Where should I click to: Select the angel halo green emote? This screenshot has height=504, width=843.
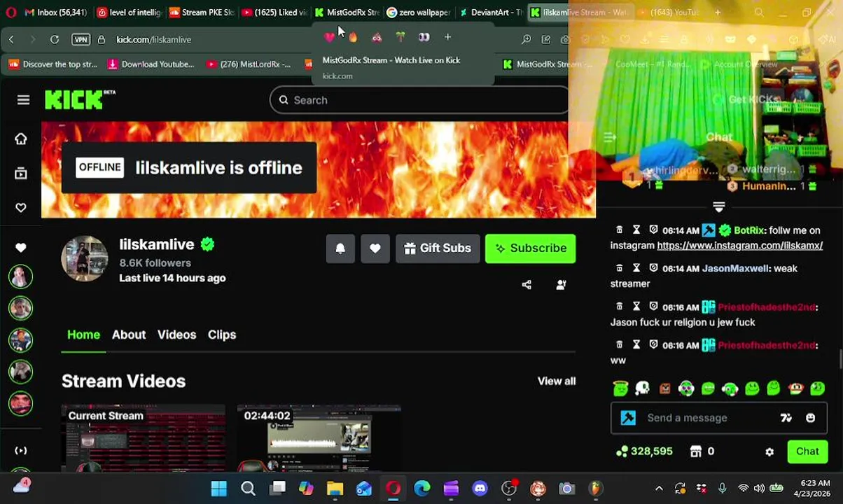[x=620, y=388]
